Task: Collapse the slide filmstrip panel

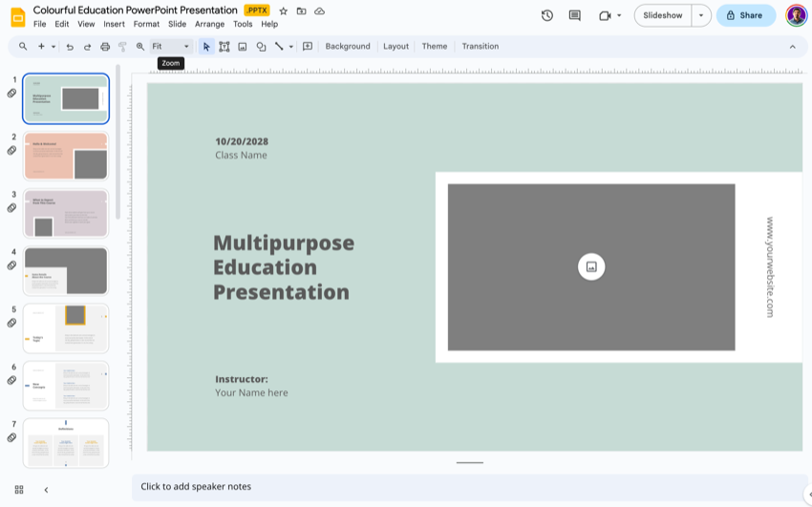Action: [46, 490]
